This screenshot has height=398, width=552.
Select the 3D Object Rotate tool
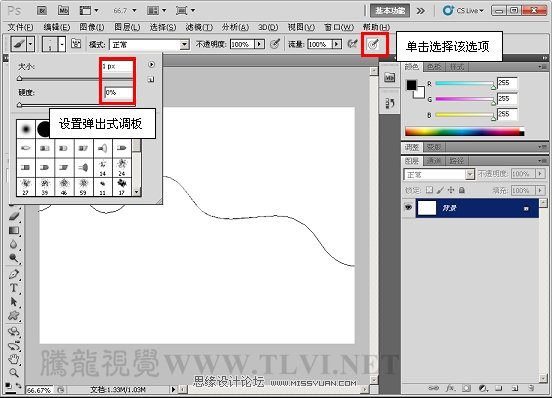[14, 331]
